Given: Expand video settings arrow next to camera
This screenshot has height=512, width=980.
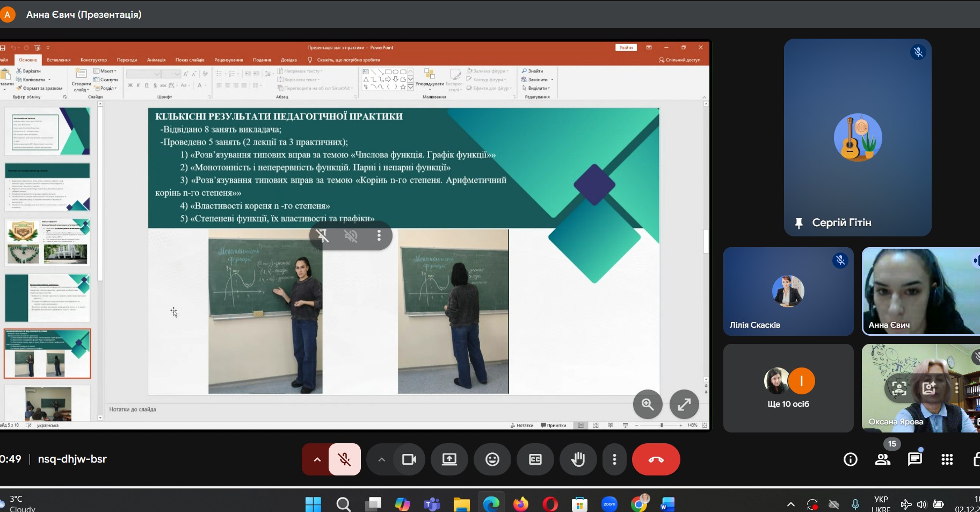Looking at the screenshot, I should [381, 459].
